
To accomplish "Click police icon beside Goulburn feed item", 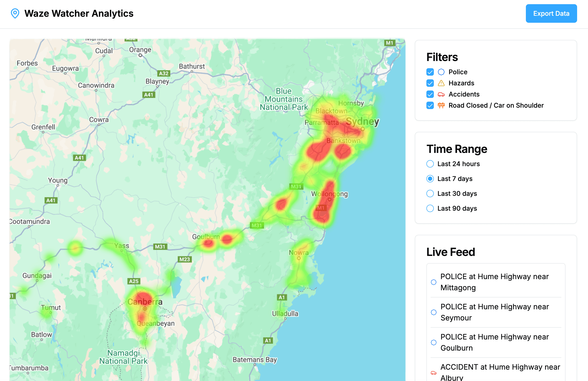I will [x=434, y=342].
